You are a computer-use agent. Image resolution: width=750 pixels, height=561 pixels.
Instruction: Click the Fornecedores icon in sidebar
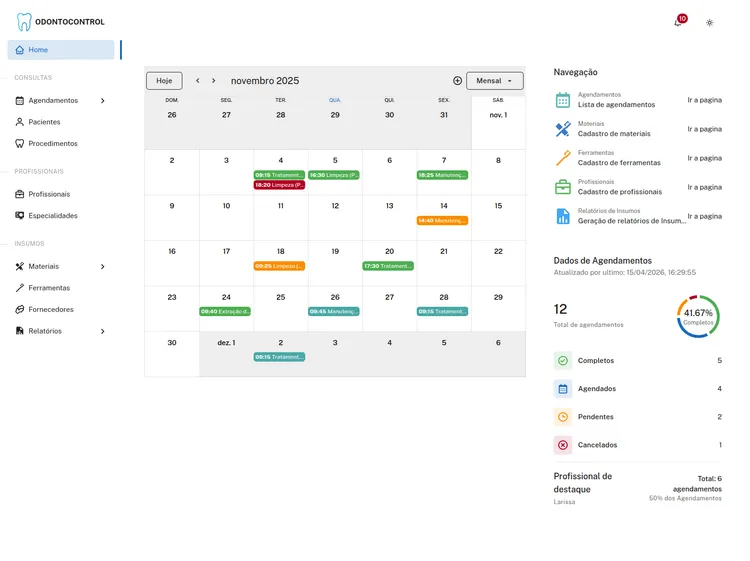pos(20,309)
